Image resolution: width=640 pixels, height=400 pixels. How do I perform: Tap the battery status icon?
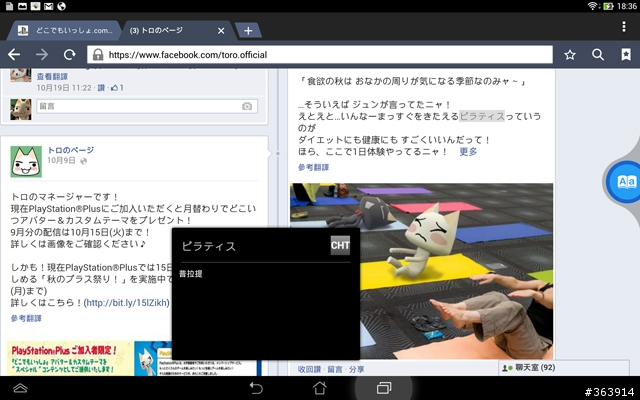(x=609, y=6)
